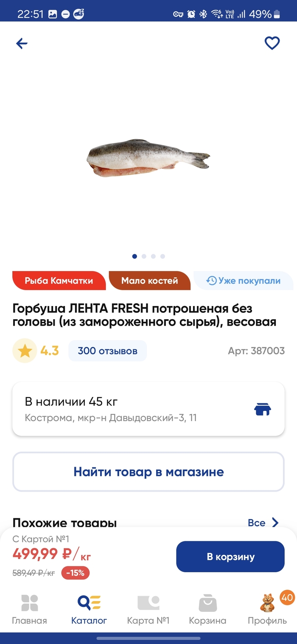The image size is (297, 644).
Task: Tap the Уже покупали history badge
Action: coord(243,281)
